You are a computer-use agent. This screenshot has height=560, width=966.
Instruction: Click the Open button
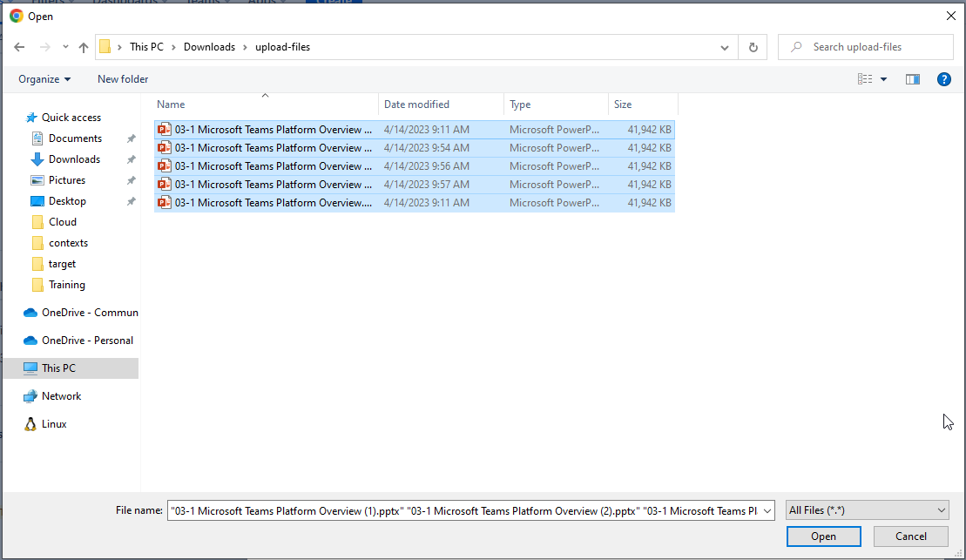[x=823, y=536]
